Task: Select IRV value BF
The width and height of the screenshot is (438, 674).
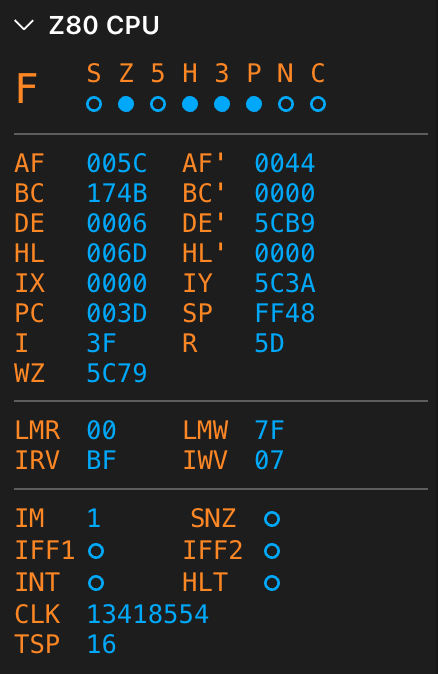Action: (101, 460)
